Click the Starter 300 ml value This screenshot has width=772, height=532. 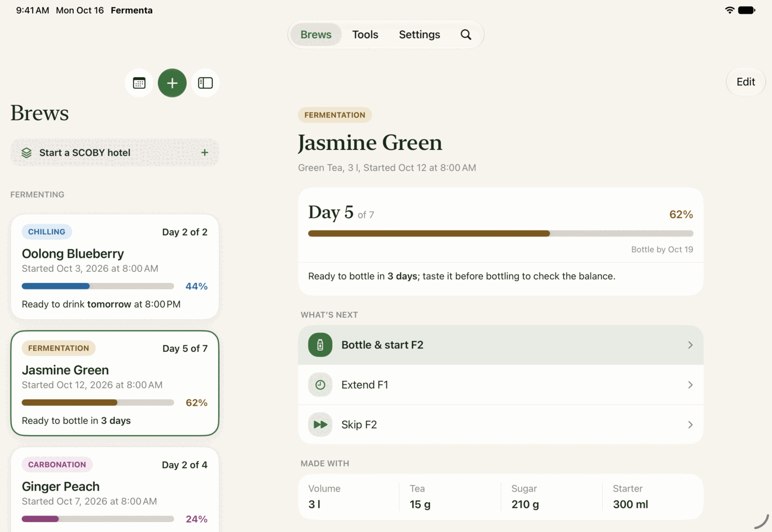coord(630,504)
